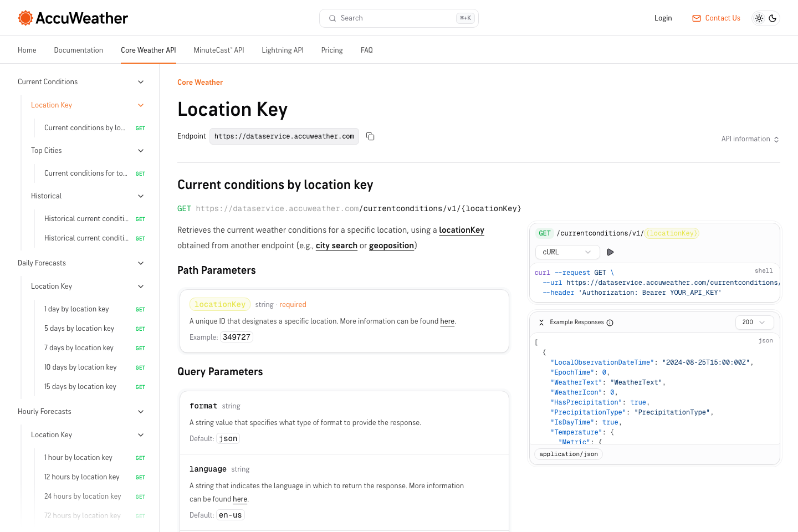Switch to dark mode using the moon icon
The image size is (798, 532).
point(773,18)
